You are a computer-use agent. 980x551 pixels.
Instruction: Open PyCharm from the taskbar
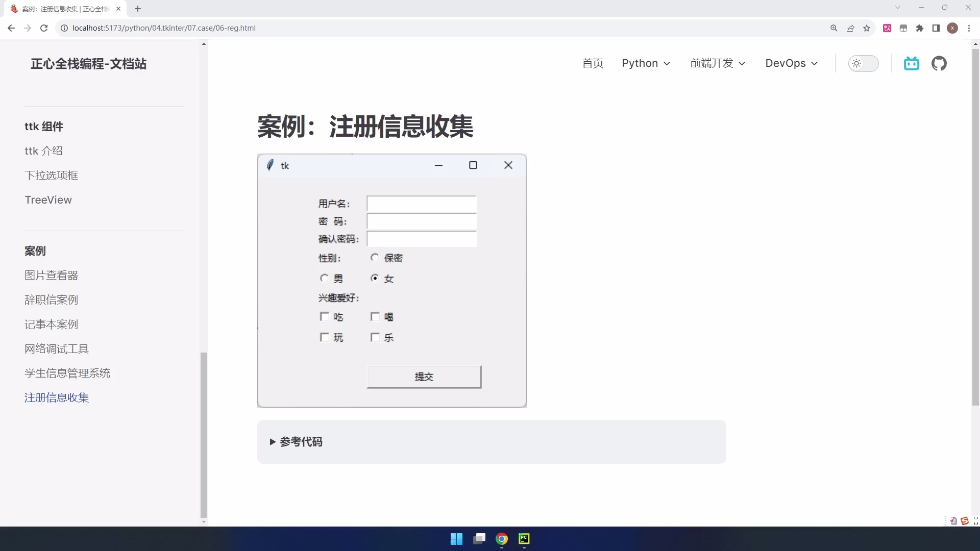click(x=524, y=539)
